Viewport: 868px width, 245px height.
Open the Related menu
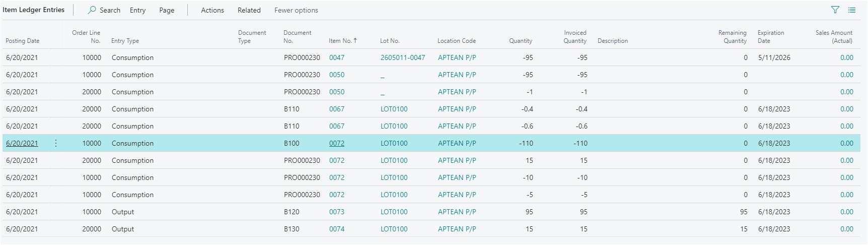[249, 10]
